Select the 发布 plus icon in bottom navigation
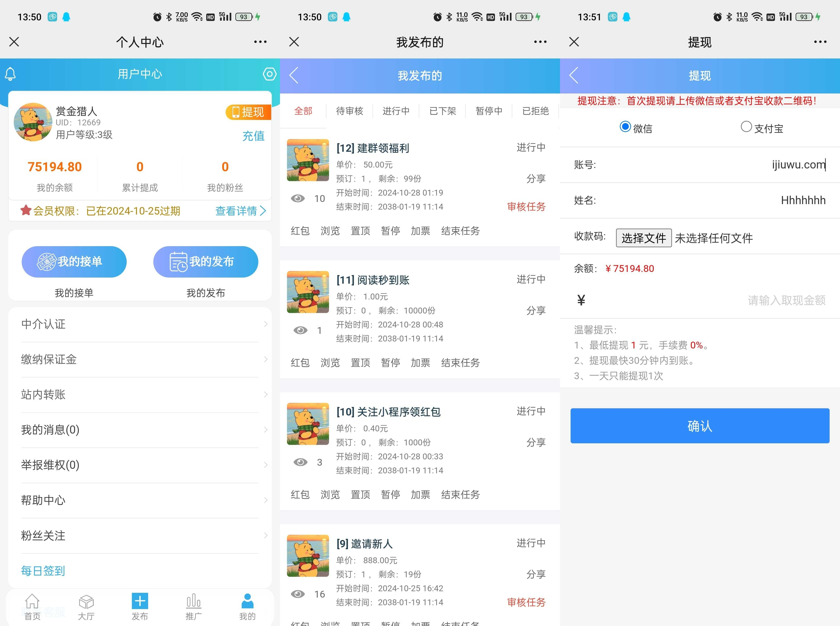 click(139, 601)
